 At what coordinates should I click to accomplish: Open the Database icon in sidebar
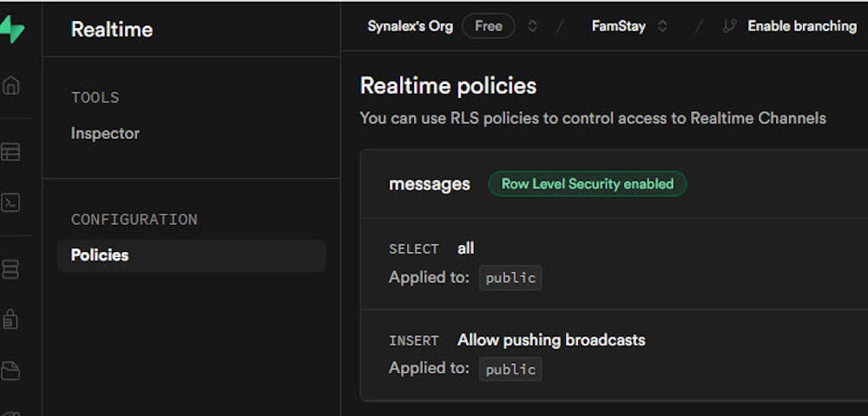tap(10, 270)
